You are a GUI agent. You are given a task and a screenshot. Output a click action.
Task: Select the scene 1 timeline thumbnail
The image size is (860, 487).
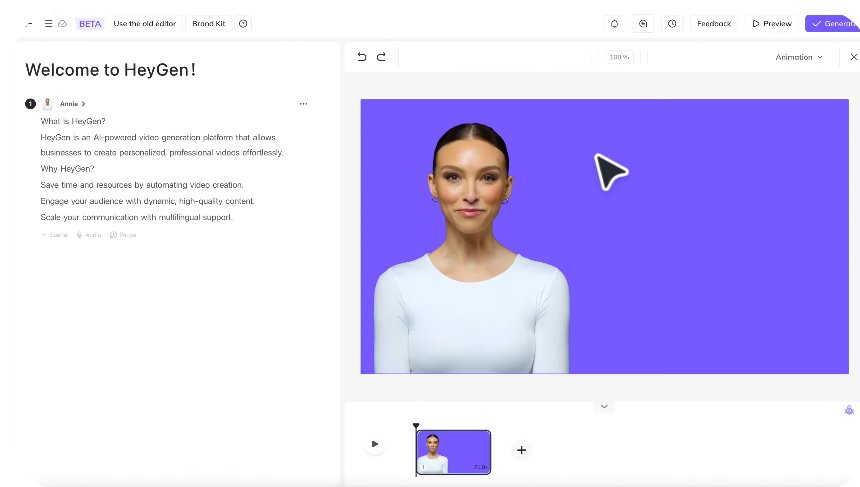[454, 452]
